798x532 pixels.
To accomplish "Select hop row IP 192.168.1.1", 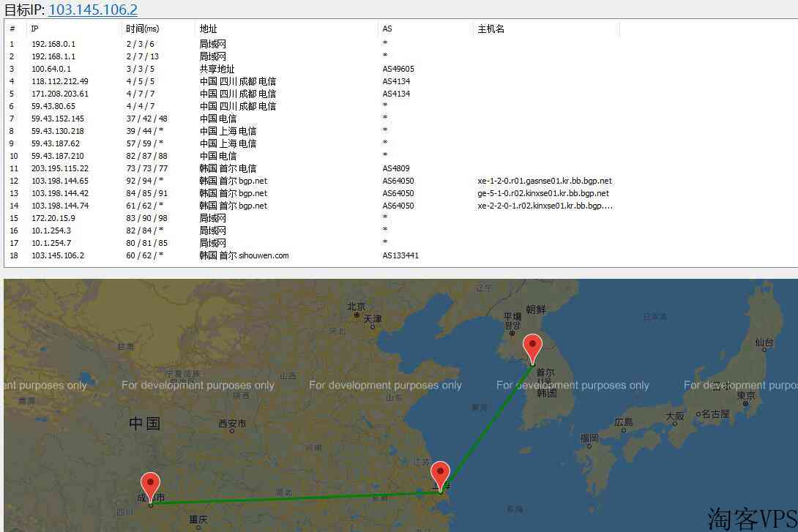I will 53,56.
